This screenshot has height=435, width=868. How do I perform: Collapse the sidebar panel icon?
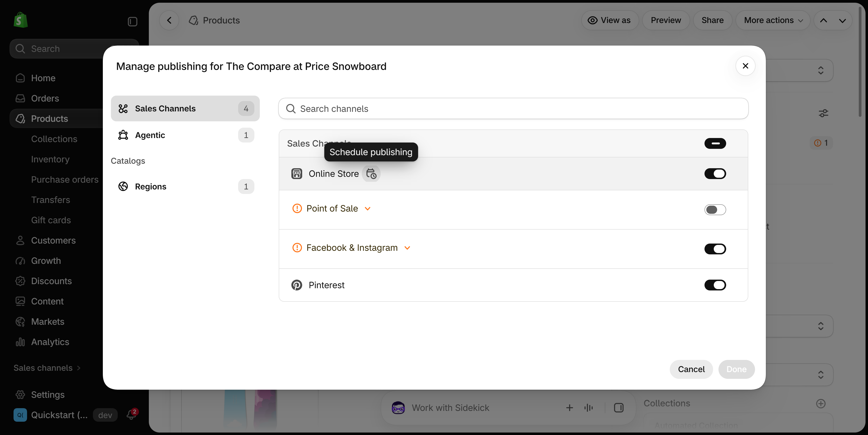click(132, 22)
